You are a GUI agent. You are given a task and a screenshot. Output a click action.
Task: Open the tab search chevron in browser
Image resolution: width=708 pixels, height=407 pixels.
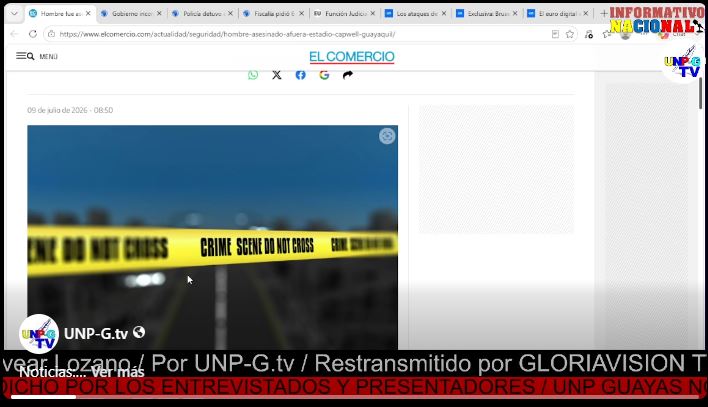click(14, 14)
